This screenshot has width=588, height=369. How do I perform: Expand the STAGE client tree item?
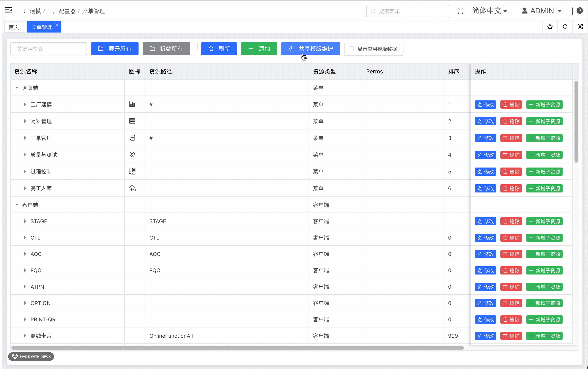pos(25,221)
